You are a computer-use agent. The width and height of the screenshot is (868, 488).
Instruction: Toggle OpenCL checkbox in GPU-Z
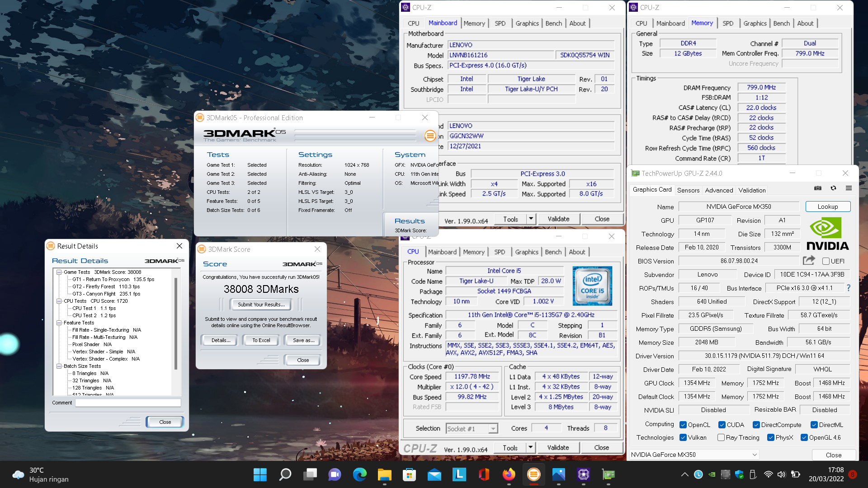click(x=683, y=425)
